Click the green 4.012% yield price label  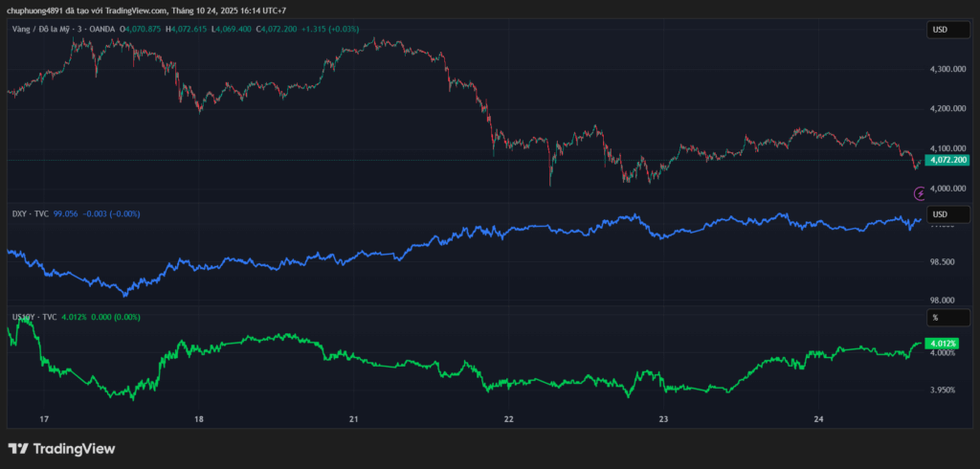click(x=942, y=343)
